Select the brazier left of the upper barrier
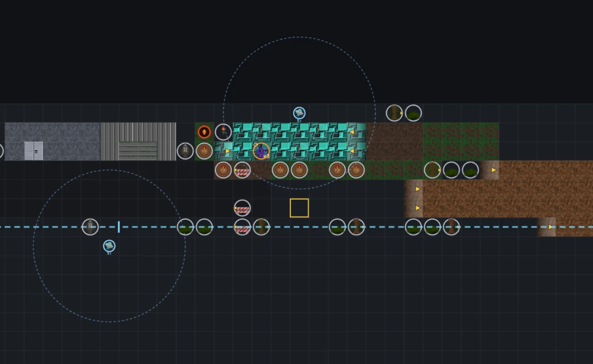Image resolution: width=593 pixels, height=364 pixels. click(x=223, y=170)
